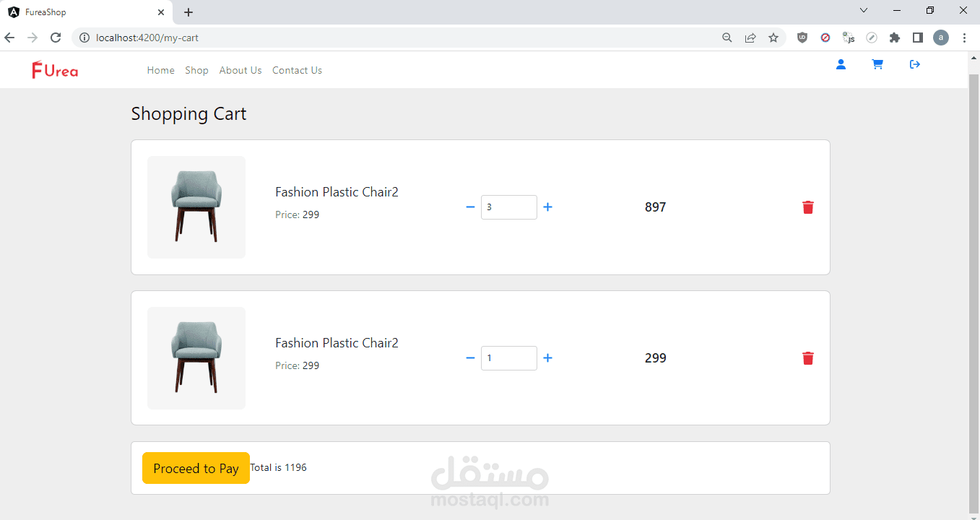Navigate to About Us

pyautogui.click(x=240, y=70)
